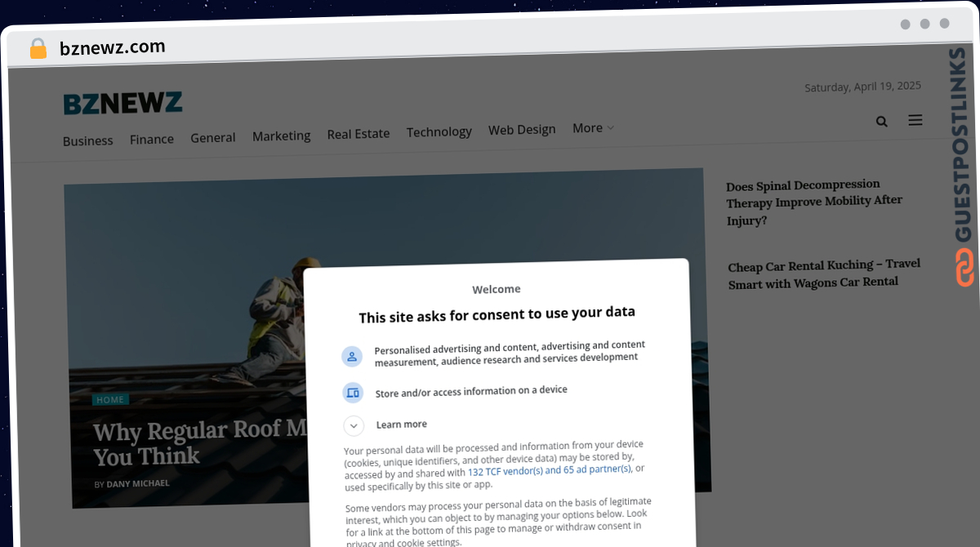Go to the General category

click(213, 137)
